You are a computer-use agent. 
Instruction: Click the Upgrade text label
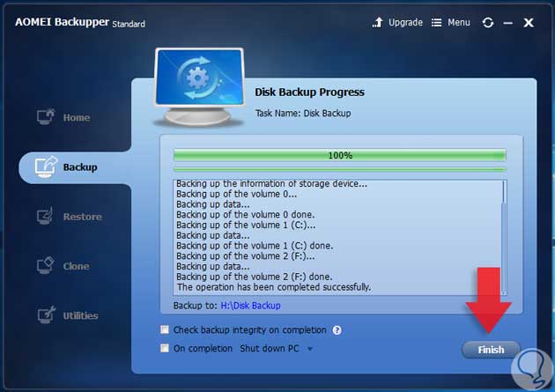coord(405,23)
